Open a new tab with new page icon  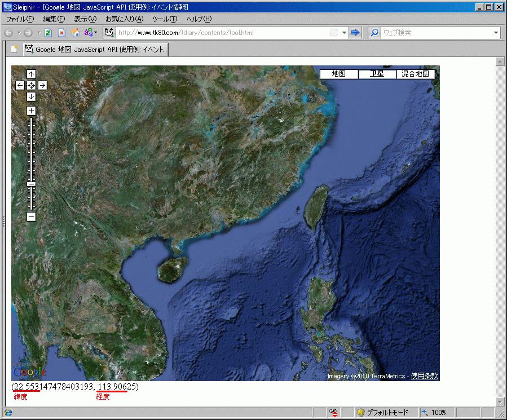14,50
